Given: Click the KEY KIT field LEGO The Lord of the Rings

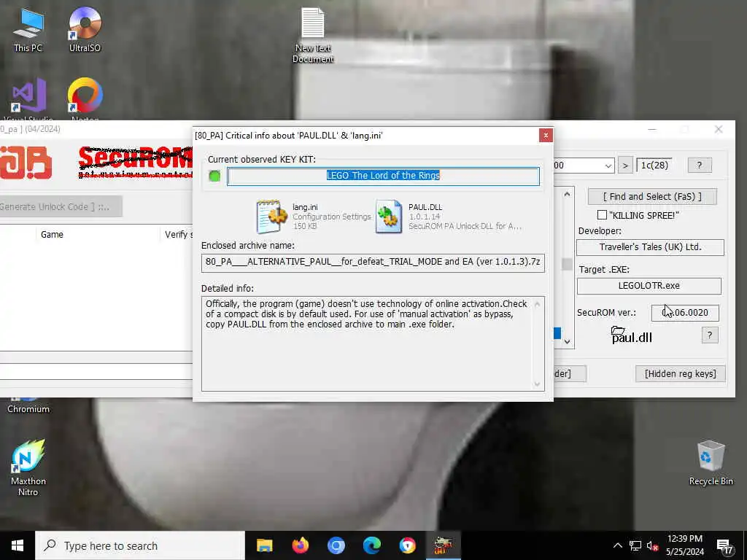Looking at the screenshot, I should pos(383,176).
